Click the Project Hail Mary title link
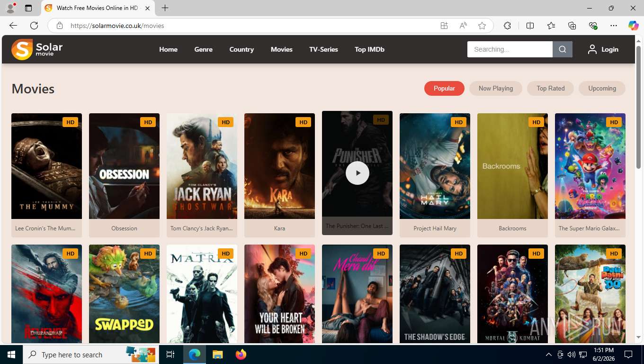This screenshot has height=364, width=644. tap(435, 228)
